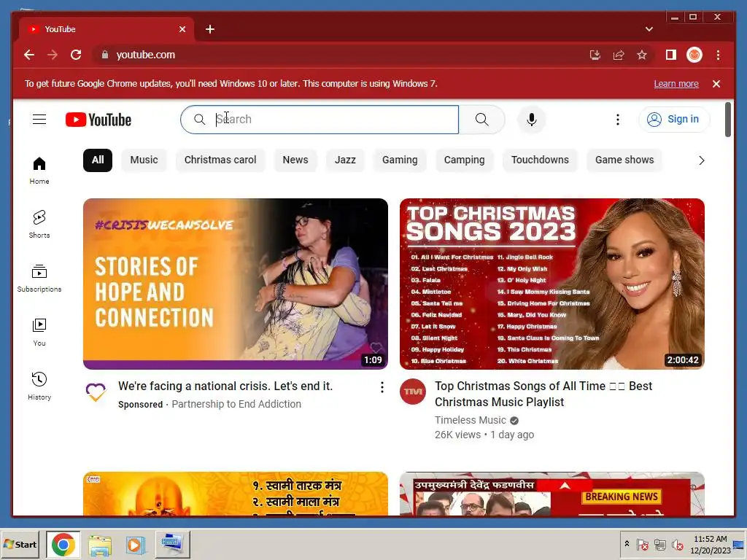This screenshot has width=747, height=560.
Task: Open Chrome three-dot menu
Action: (x=718, y=55)
